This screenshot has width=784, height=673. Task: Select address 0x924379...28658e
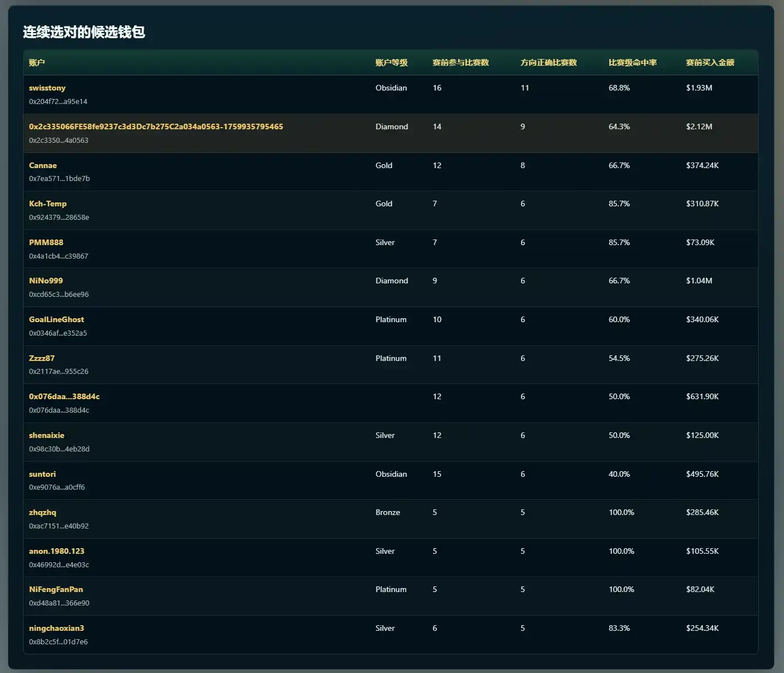point(59,218)
